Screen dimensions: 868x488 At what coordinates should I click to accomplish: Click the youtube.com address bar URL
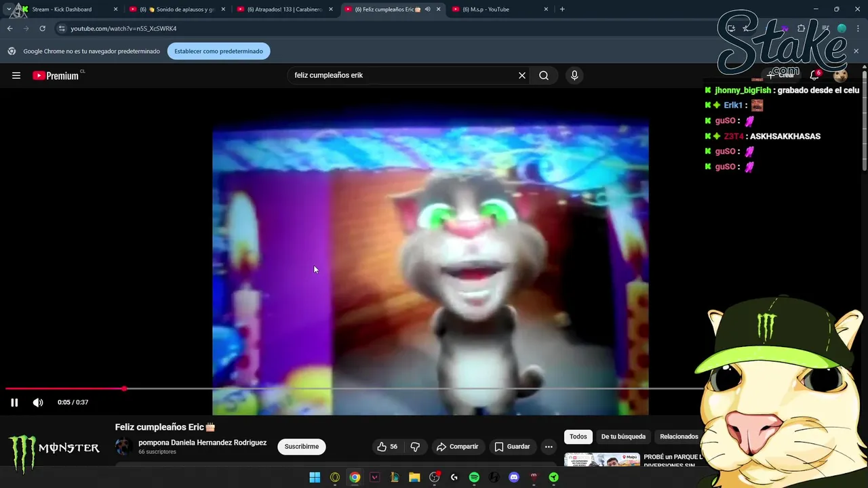(x=123, y=28)
